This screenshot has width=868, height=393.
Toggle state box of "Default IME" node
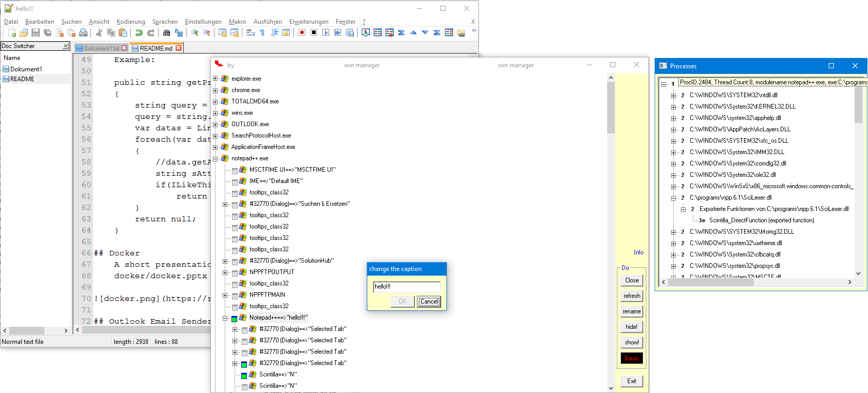[x=235, y=183]
